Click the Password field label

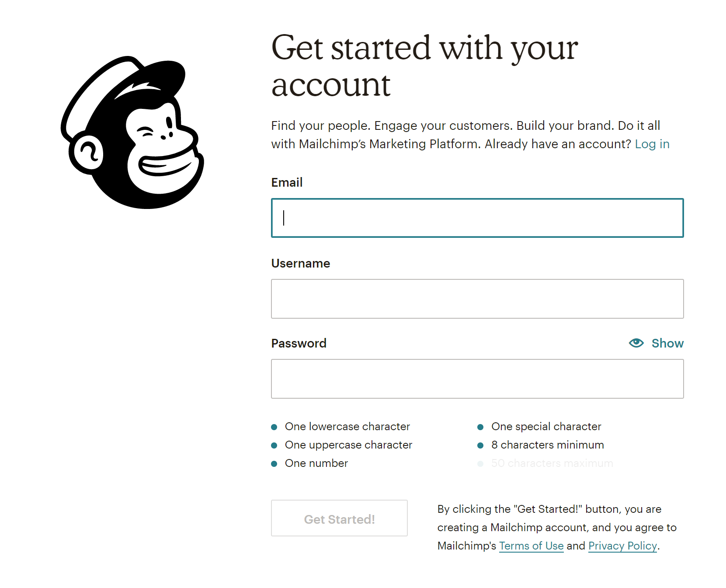299,344
